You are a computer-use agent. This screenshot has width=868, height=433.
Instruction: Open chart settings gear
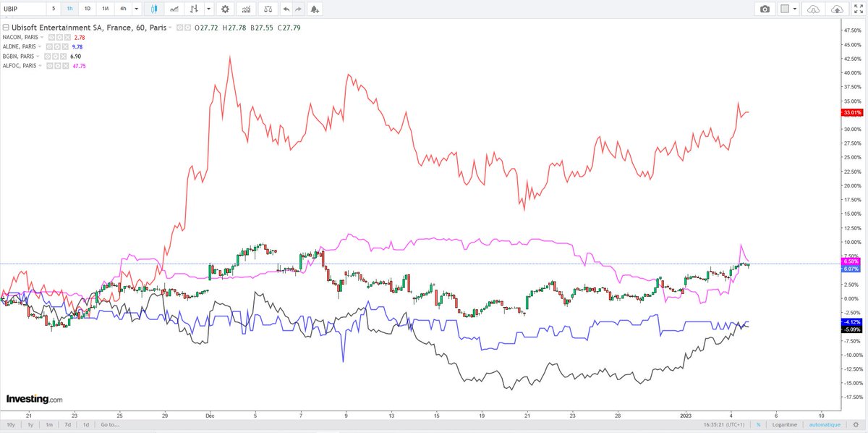point(225,9)
